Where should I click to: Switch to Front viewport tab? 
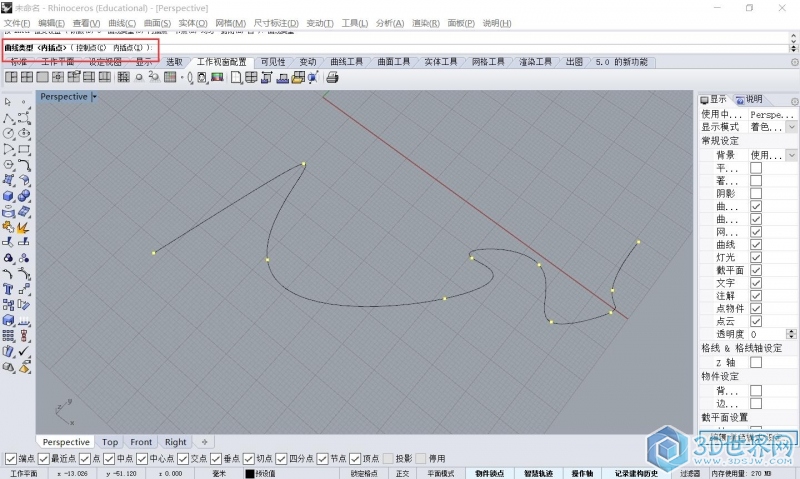(141, 442)
